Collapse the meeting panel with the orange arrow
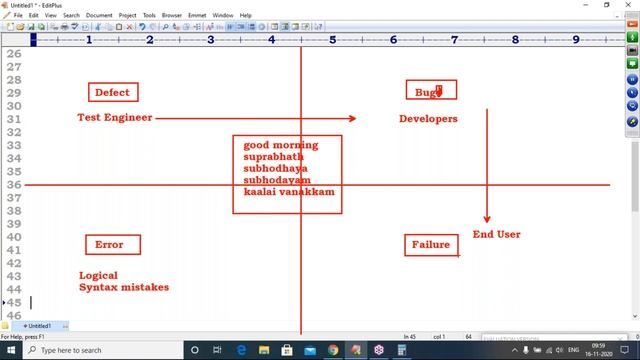Image resolution: width=640 pixels, height=360 pixels. 632,25
